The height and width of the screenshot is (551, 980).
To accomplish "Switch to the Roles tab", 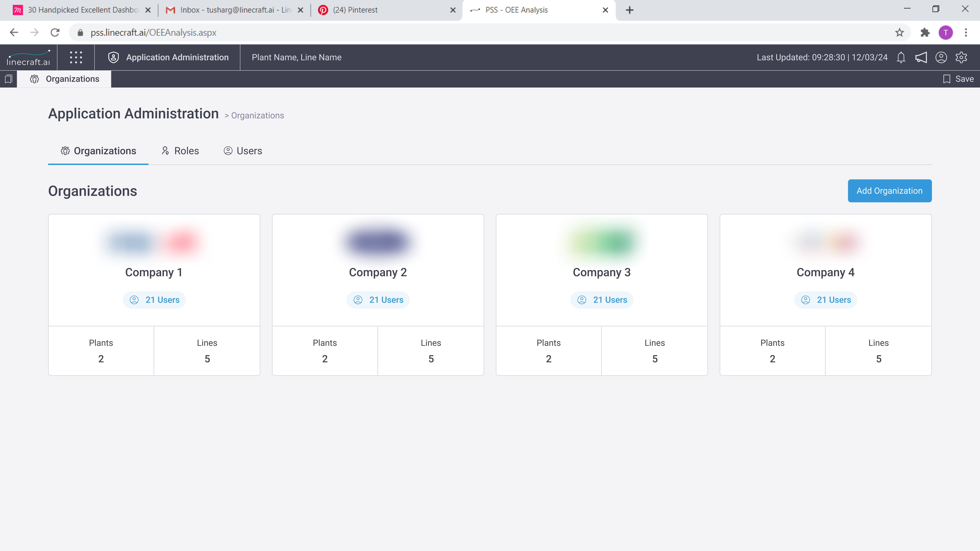I will [x=180, y=151].
